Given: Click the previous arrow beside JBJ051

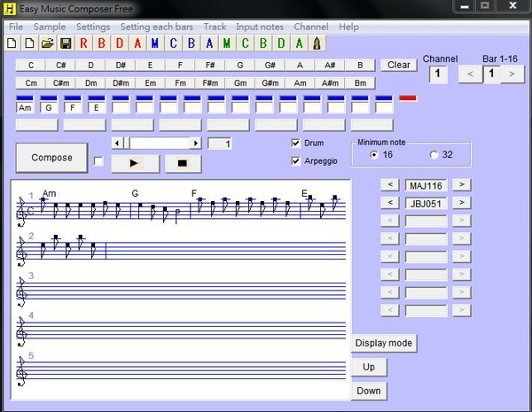Looking at the screenshot, I should pyautogui.click(x=390, y=203).
